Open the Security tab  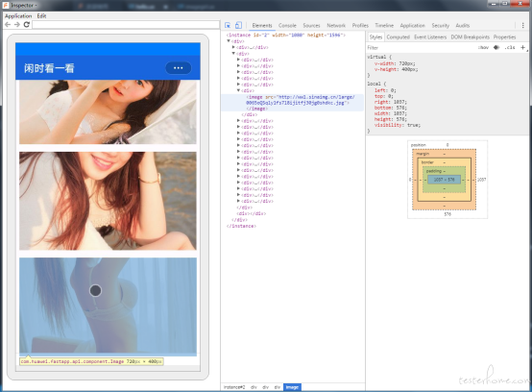pos(441,25)
